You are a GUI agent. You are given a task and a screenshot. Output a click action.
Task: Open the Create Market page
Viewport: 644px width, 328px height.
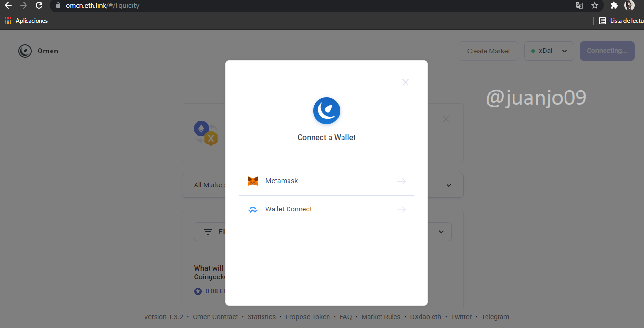coord(488,51)
